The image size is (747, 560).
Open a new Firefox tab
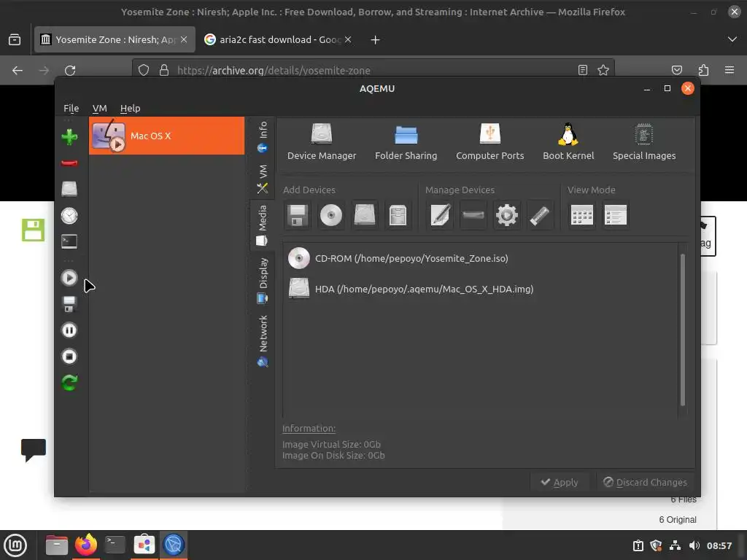click(376, 40)
